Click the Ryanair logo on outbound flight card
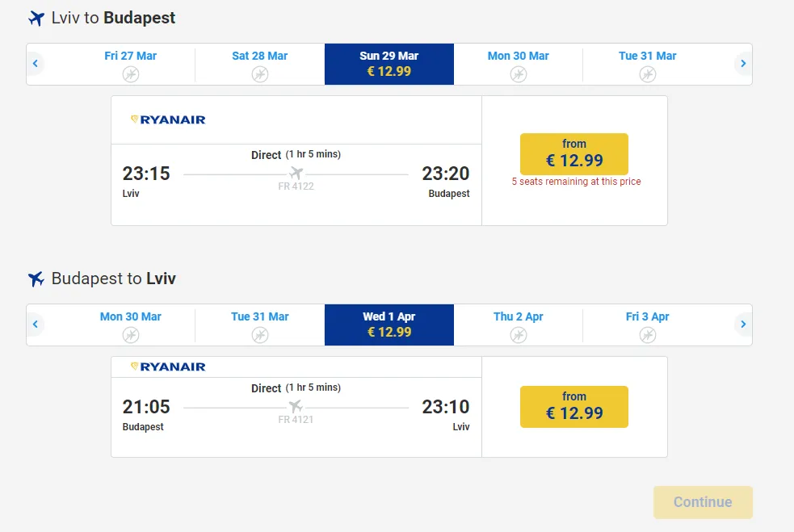 (168, 119)
